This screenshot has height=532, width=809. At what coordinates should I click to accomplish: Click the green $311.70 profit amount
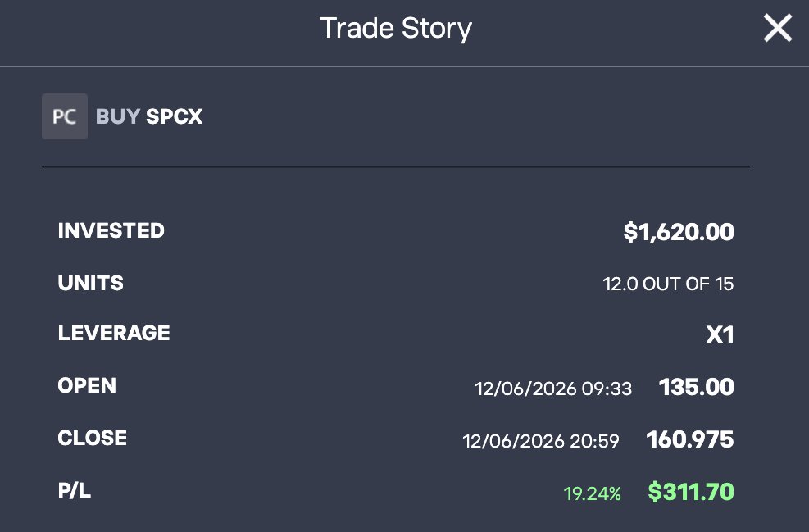point(691,492)
